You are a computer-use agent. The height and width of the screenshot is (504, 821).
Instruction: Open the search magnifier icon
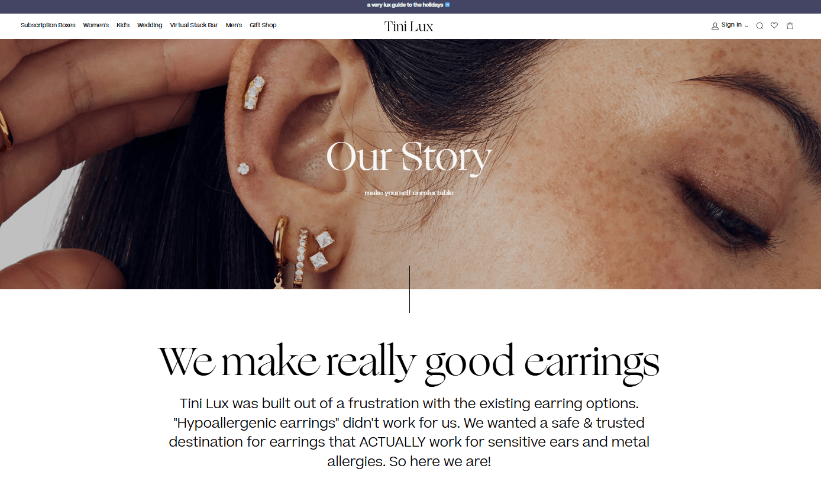[759, 25]
